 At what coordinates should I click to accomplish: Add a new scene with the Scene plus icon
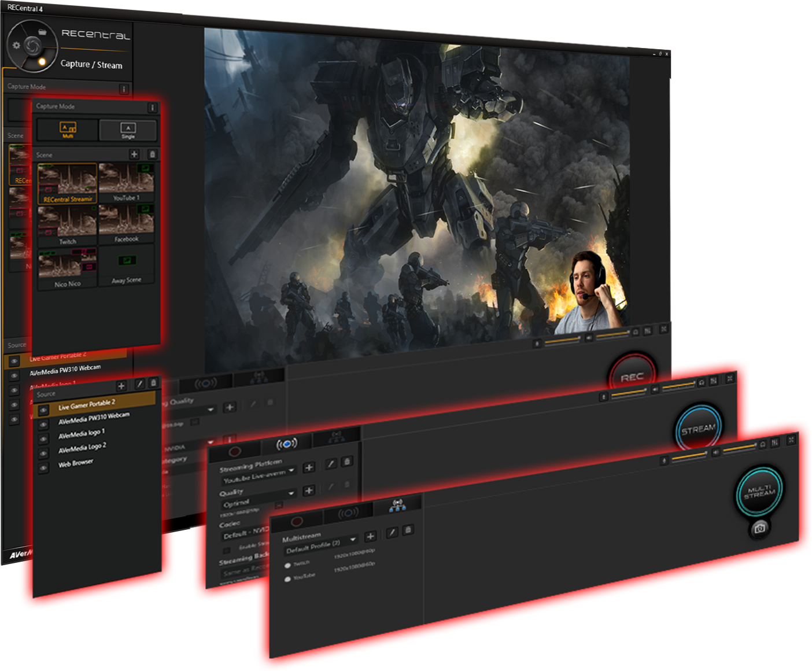point(134,154)
